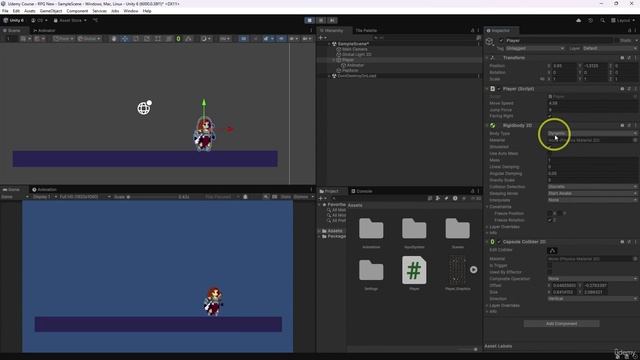Toggle Freeze Position X checkbox
This screenshot has height=360, width=640.
(x=550, y=213)
